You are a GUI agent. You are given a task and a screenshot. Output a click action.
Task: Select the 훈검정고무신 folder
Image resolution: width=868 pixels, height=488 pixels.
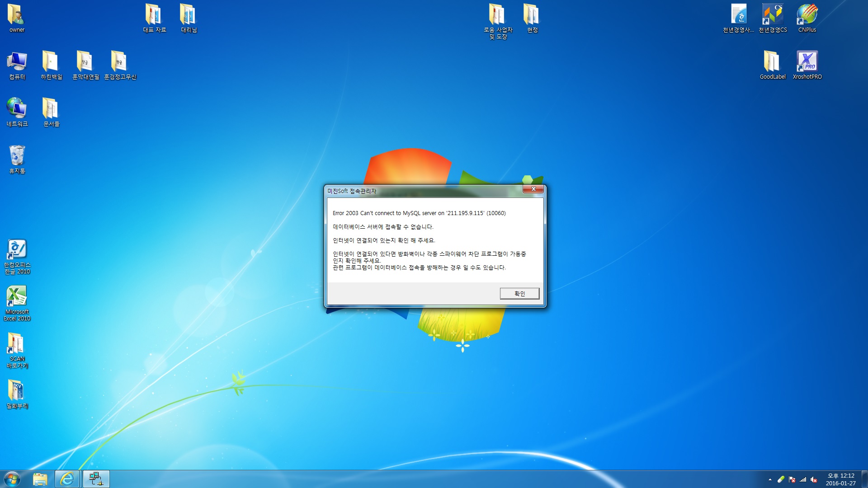[120, 65]
